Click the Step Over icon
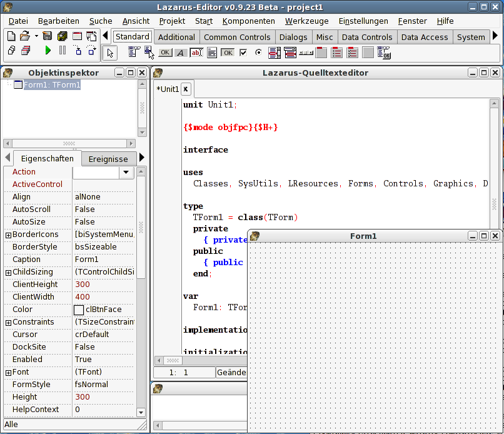 tap(91, 51)
